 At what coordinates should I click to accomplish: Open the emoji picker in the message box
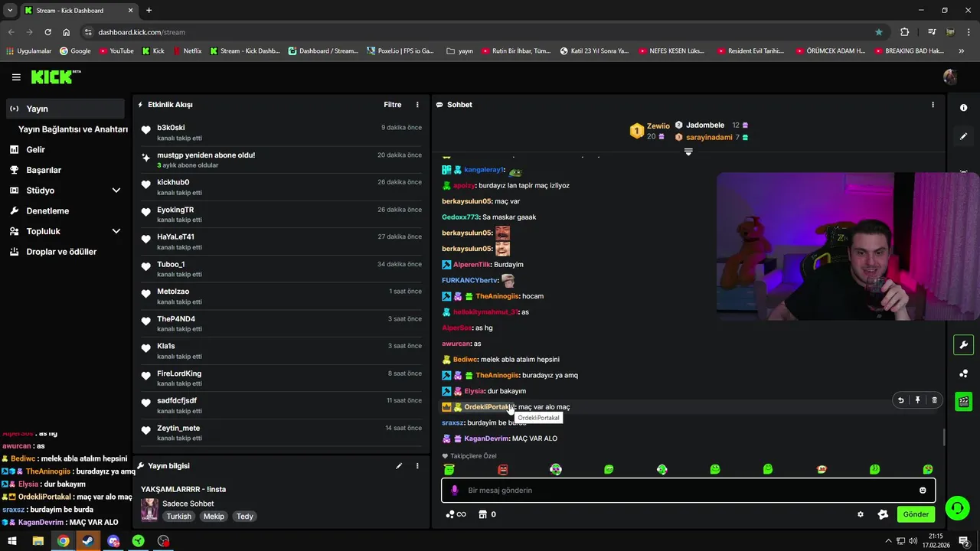point(923,490)
